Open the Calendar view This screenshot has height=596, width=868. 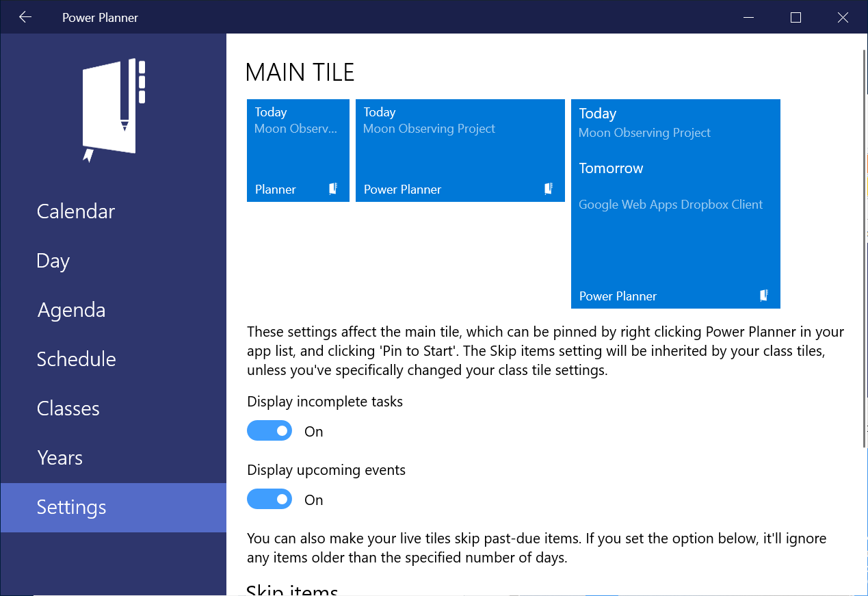click(x=114, y=211)
